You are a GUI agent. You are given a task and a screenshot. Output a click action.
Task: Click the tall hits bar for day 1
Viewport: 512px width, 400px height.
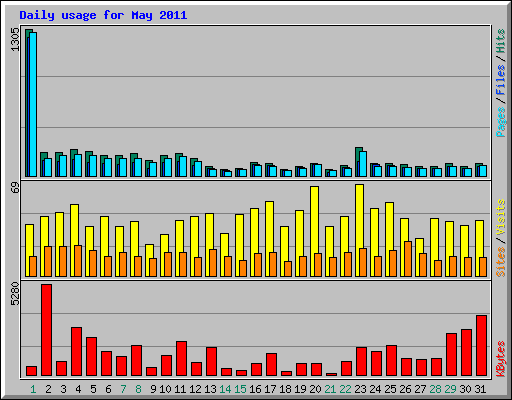click(x=27, y=103)
